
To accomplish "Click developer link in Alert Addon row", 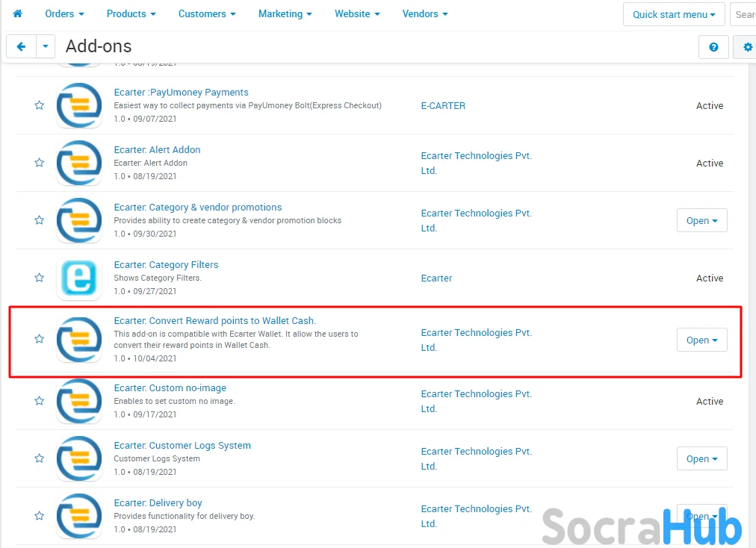I will click(x=477, y=163).
